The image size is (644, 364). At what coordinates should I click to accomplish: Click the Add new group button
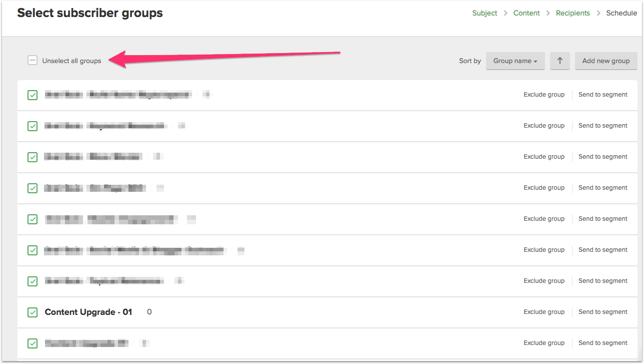coord(605,61)
